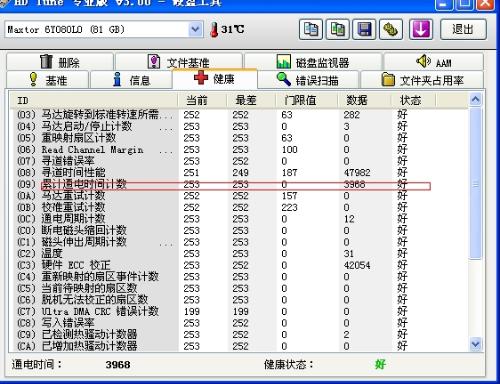This screenshot has height=384, width=500.
Task: Click the 退出 exit button
Action: (463, 29)
